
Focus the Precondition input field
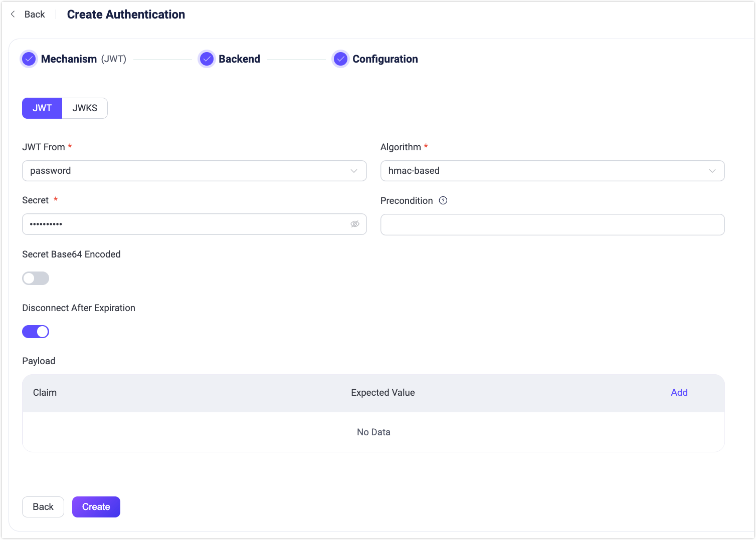[x=552, y=224]
